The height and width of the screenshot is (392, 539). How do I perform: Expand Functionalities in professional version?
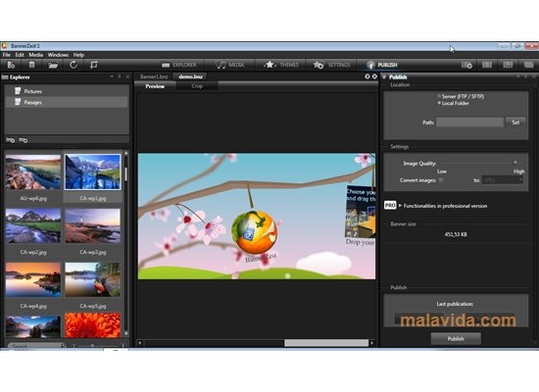pyautogui.click(x=445, y=206)
